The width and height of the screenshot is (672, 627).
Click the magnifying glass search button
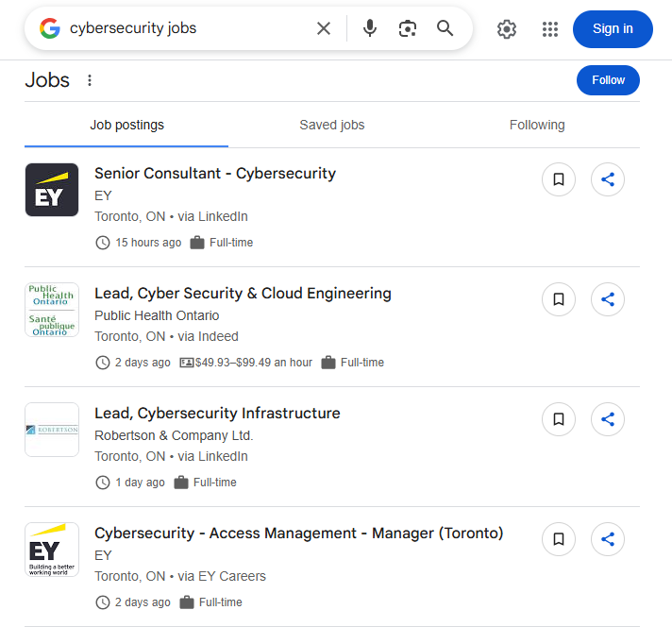coord(445,28)
